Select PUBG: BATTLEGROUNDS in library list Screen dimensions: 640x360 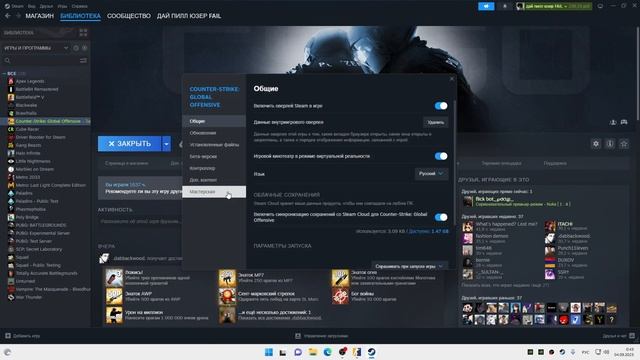point(41,225)
